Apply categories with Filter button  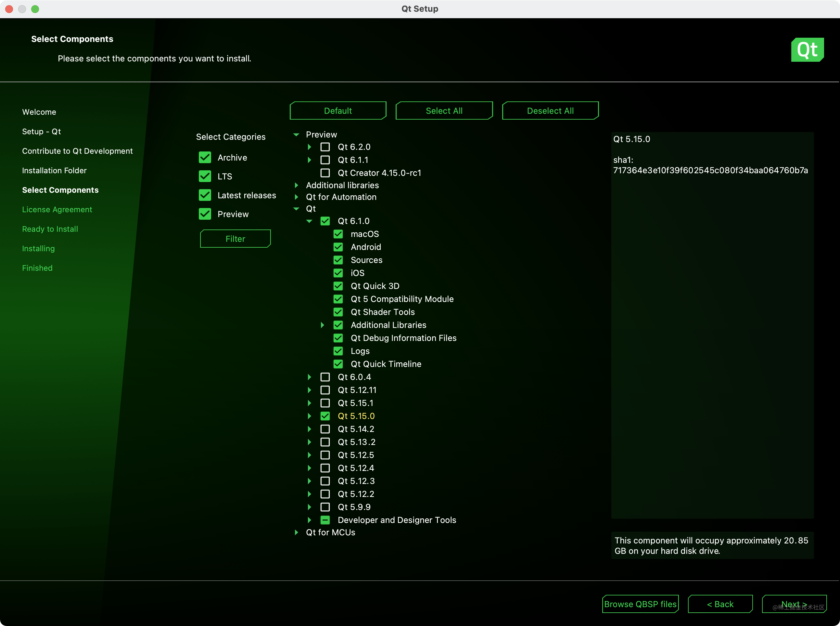click(235, 239)
